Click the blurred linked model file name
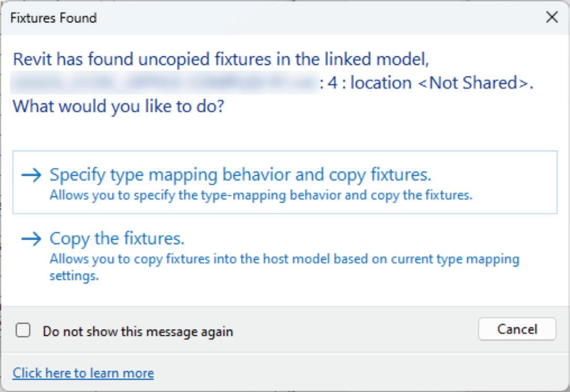Image resolution: width=570 pixels, height=392 pixels. (x=164, y=83)
